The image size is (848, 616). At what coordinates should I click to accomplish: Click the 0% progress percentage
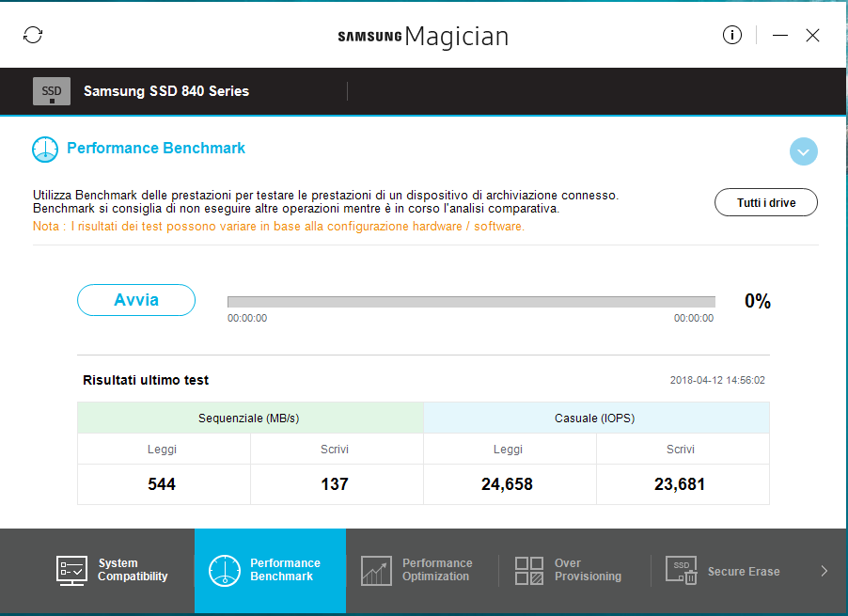point(758,301)
